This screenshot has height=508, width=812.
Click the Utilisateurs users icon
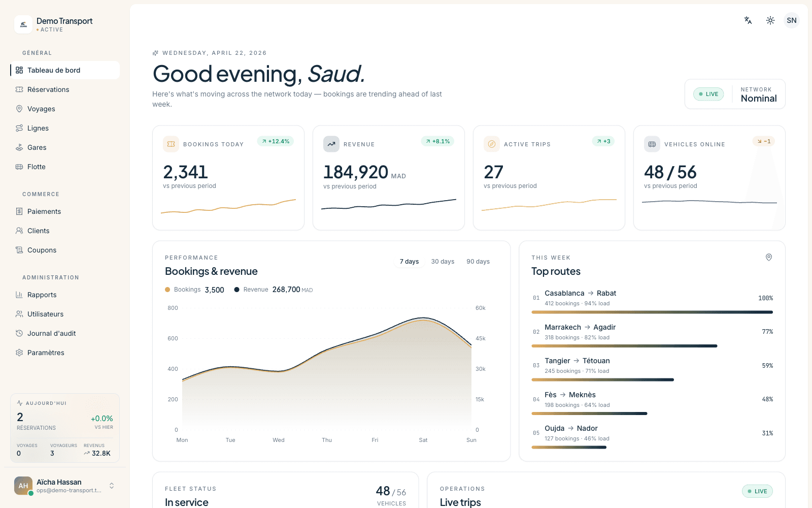pyautogui.click(x=19, y=314)
